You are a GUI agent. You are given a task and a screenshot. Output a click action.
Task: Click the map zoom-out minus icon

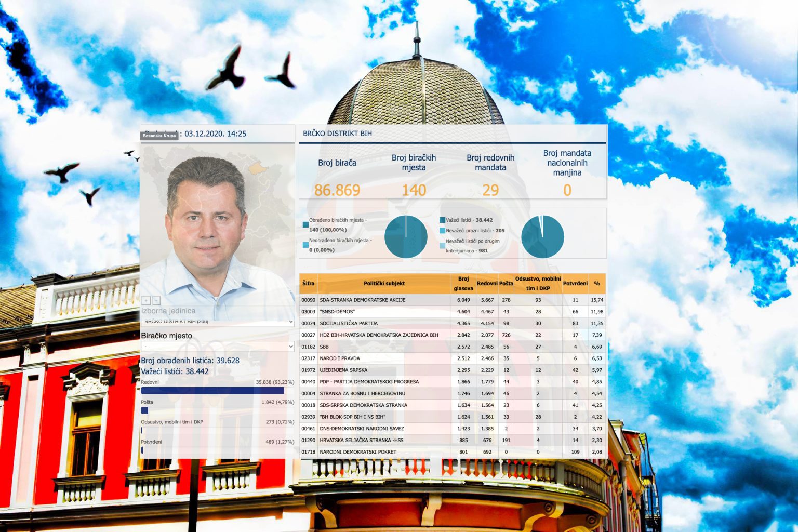[156, 301]
